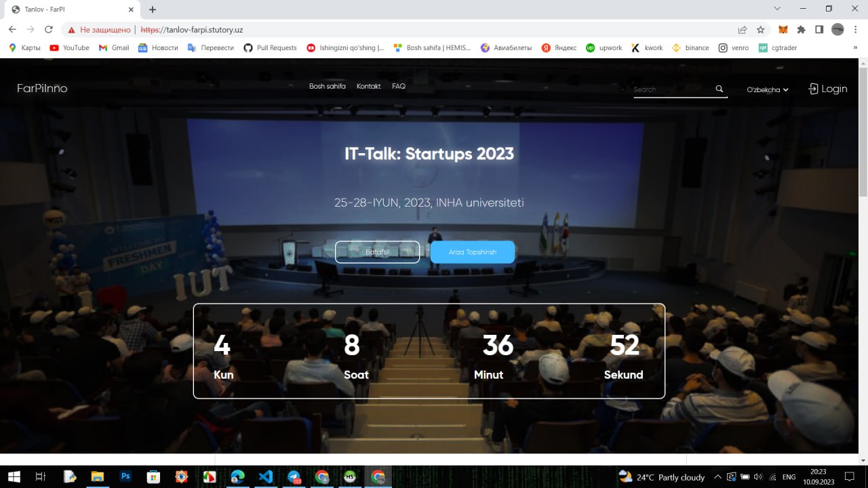Reload the page with browser refresh icon
Viewport: 868px width, 488px height.
point(49,30)
